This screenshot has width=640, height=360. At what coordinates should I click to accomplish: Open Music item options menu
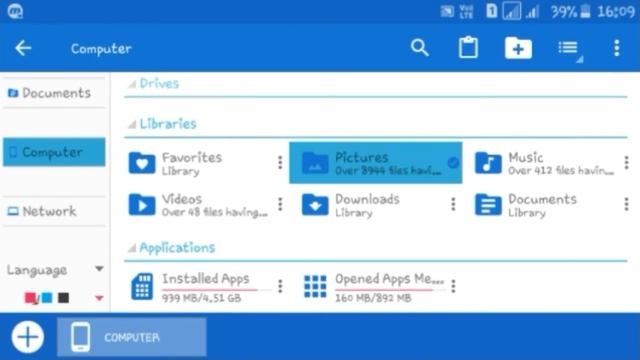627,162
